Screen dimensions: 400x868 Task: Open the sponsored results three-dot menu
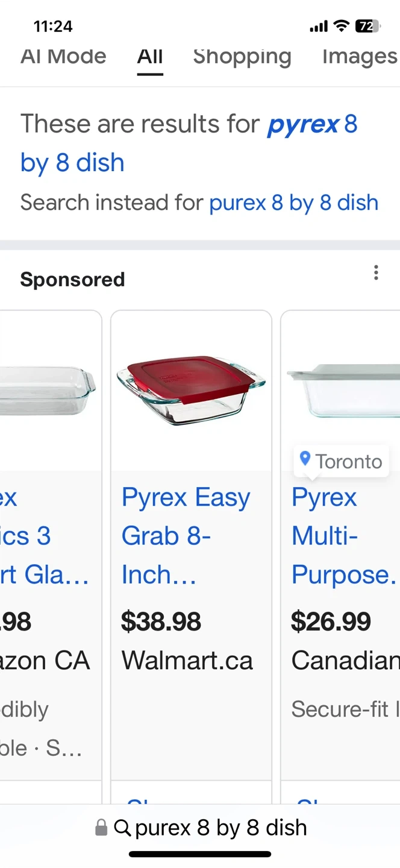pos(376,273)
